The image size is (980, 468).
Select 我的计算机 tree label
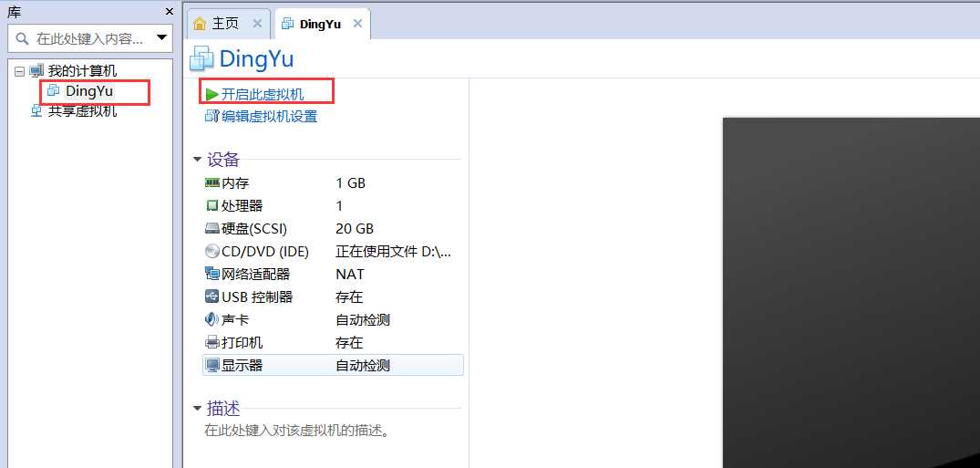[x=82, y=70]
